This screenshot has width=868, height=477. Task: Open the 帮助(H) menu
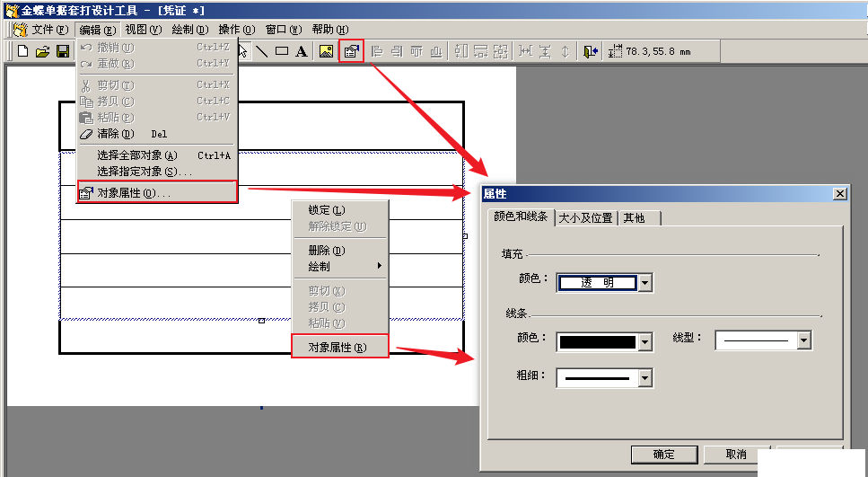330,30
